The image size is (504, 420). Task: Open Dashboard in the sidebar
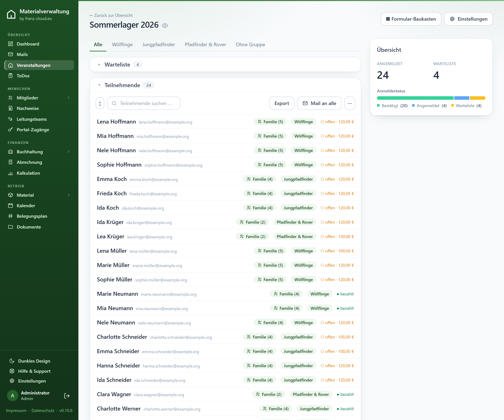pos(39,44)
